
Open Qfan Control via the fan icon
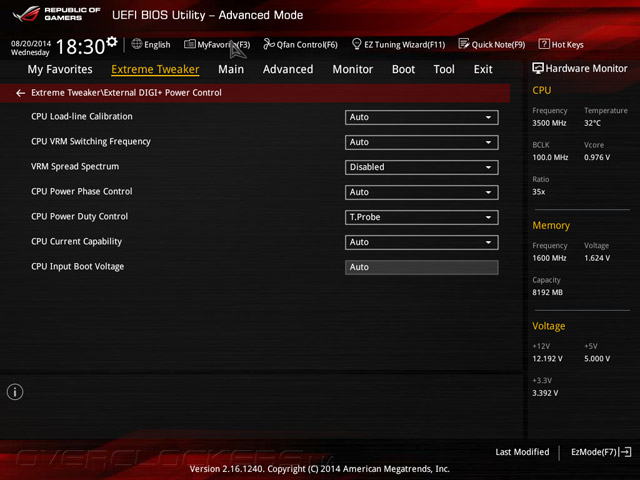(269, 44)
